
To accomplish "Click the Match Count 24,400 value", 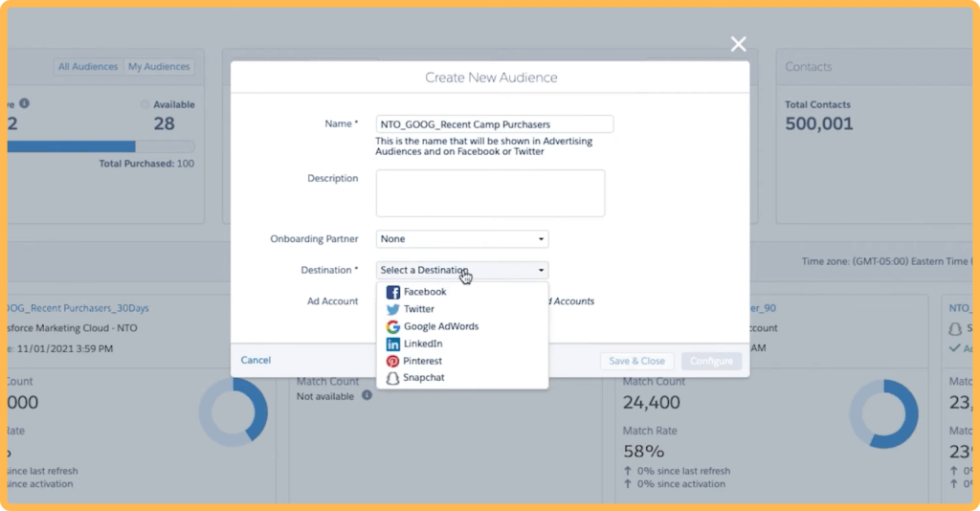I will (651, 402).
